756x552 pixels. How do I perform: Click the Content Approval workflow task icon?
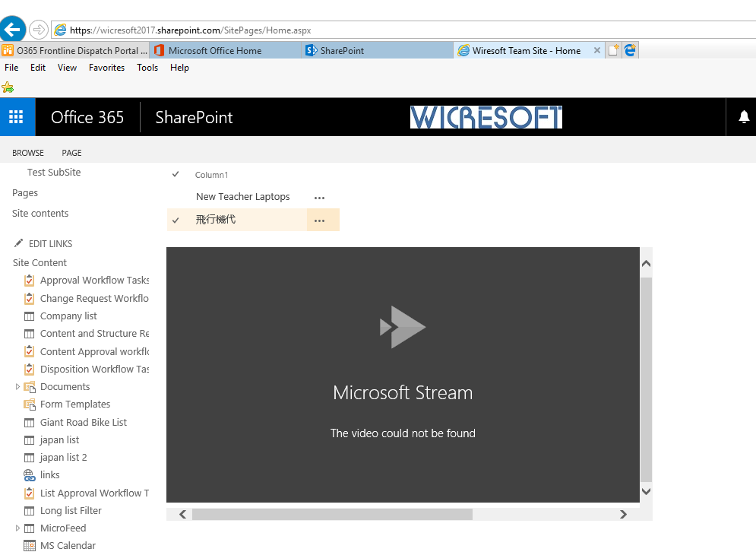pyautogui.click(x=30, y=351)
